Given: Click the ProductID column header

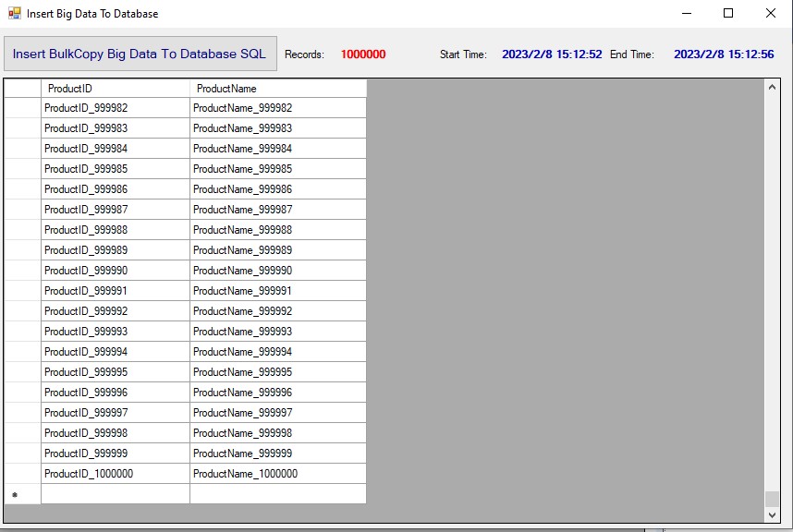Looking at the screenshot, I should (x=116, y=89).
